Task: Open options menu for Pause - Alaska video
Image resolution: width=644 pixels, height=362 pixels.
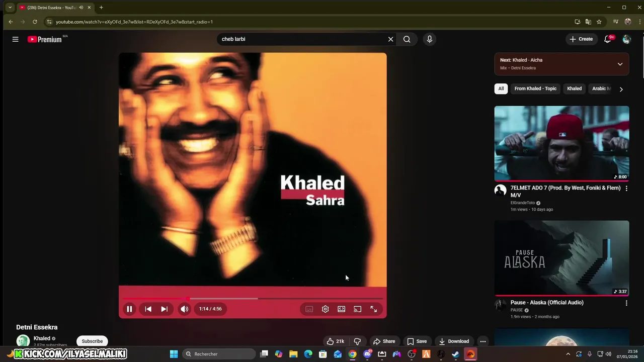Action: [x=626, y=303]
